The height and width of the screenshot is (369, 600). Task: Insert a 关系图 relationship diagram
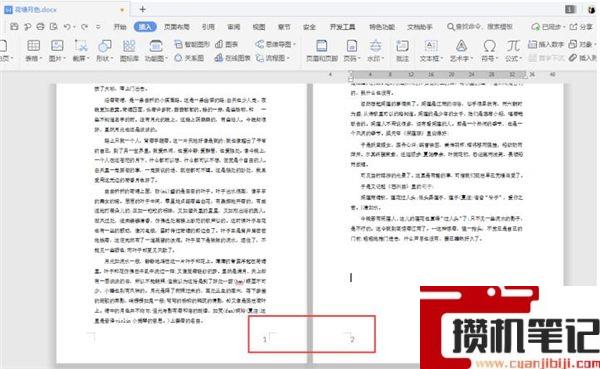coord(189,58)
